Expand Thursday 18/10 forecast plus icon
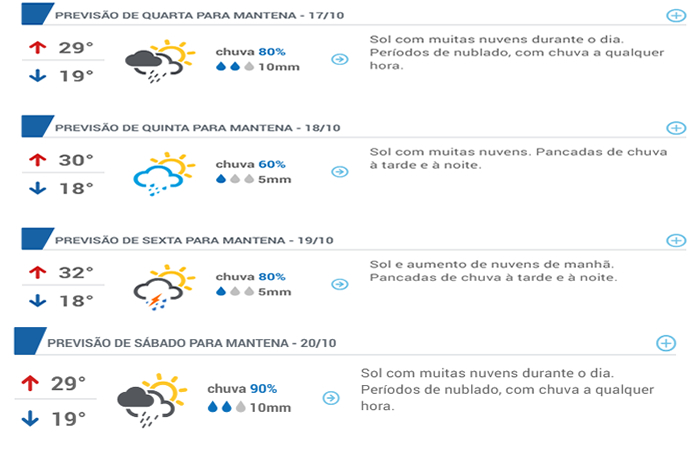 676,128
